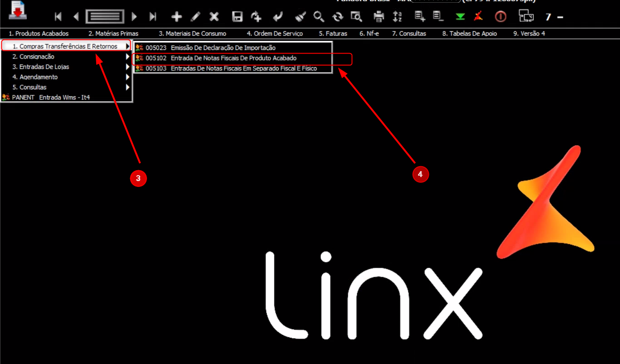The height and width of the screenshot is (364, 620).
Task: Select Compras Transferências E Retornos submenu
Action: (x=66, y=46)
